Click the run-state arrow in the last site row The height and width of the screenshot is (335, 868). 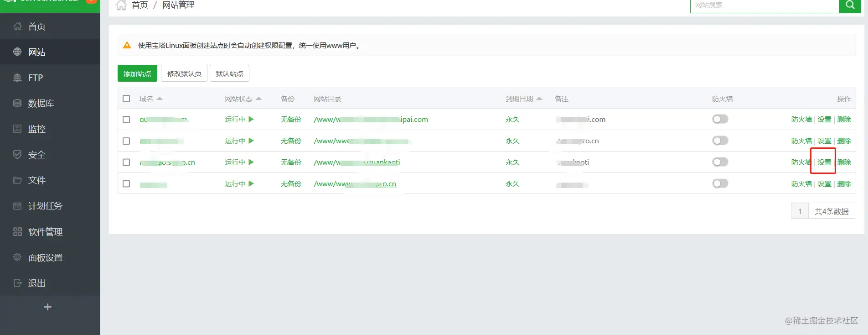click(251, 183)
